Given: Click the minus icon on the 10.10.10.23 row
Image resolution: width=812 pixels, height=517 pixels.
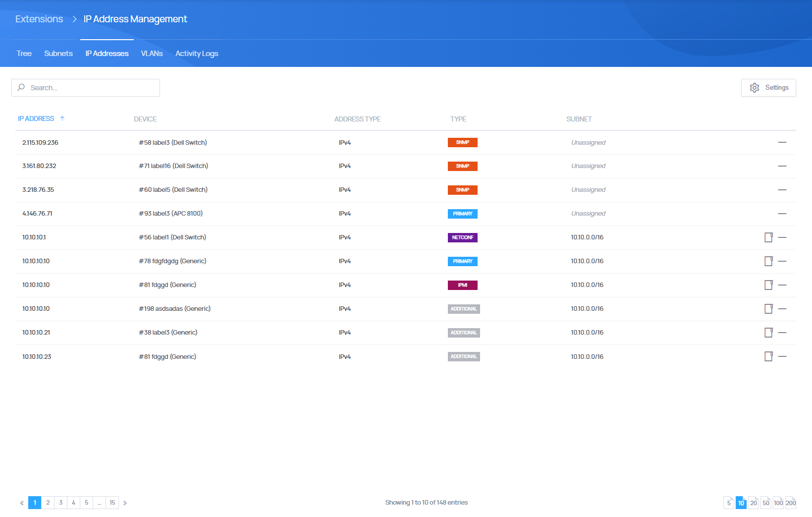Looking at the screenshot, I should pyautogui.click(x=782, y=356).
